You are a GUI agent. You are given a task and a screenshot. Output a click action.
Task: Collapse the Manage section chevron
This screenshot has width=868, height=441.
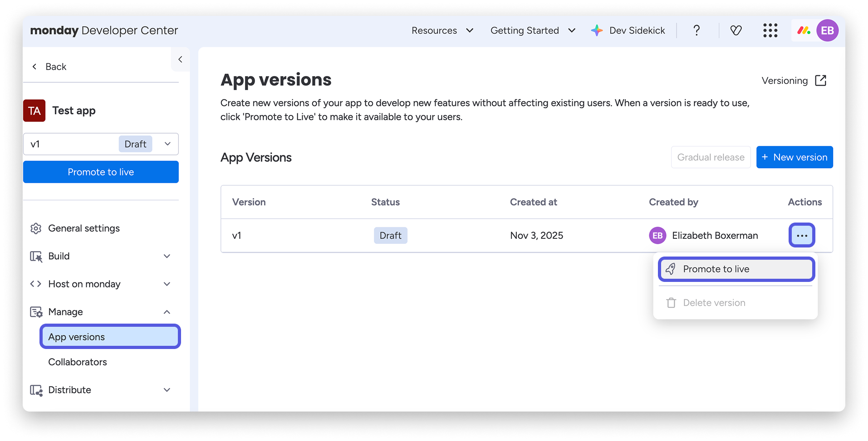click(167, 312)
